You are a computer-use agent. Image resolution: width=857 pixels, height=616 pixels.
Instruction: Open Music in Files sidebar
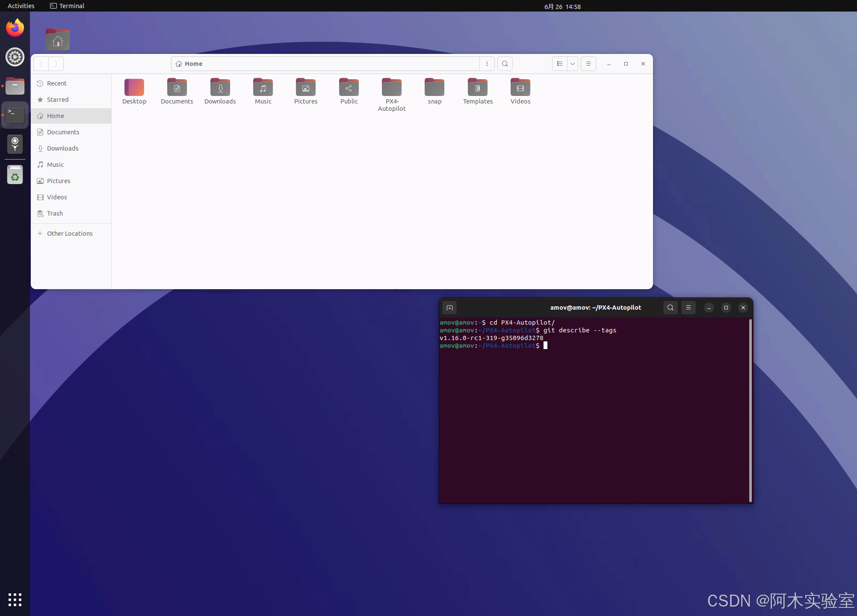click(x=71, y=165)
